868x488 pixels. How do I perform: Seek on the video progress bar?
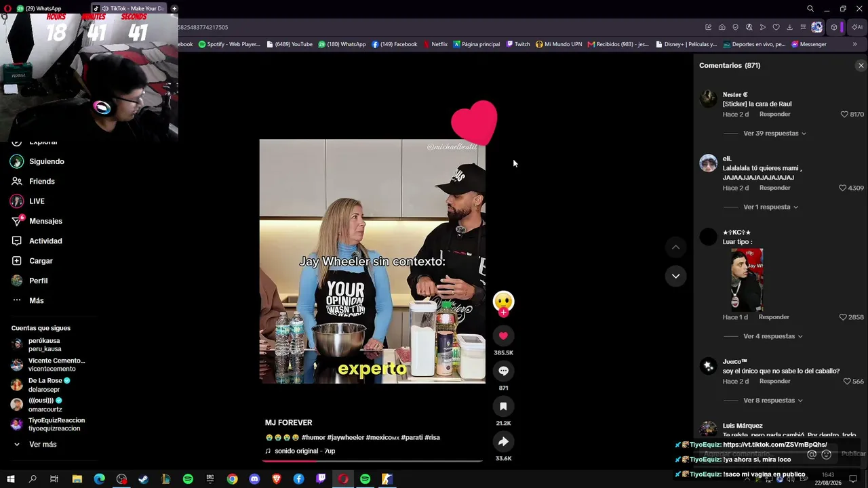(372, 461)
